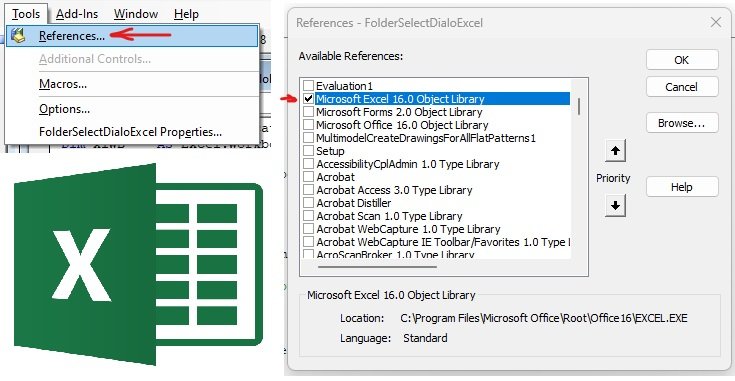Screen dimensions: 735x381
Task: Check AccessibilityCplAdmin 1.0 Type Library
Action: click(x=308, y=164)
